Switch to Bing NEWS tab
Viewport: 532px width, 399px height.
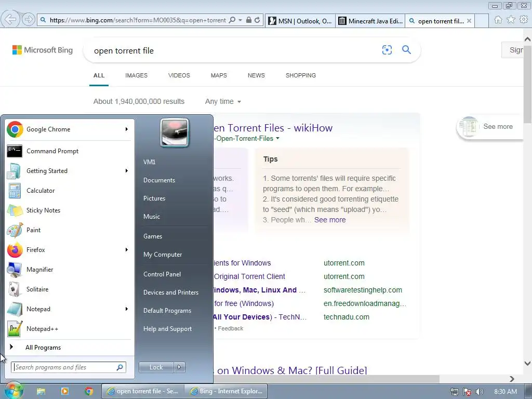tap(256, 75)
